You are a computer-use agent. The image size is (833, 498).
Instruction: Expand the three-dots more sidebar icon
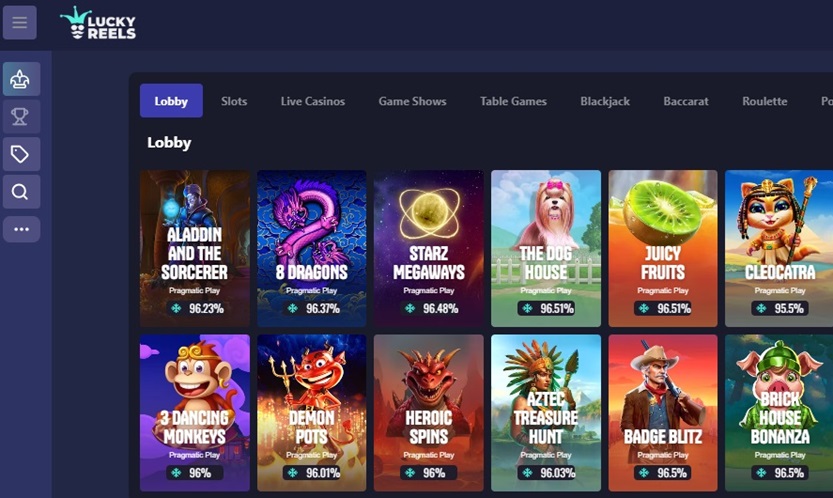pos(21,229)
